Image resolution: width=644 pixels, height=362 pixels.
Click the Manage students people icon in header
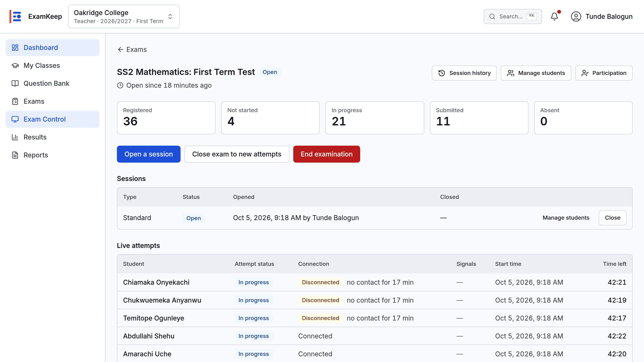(x=510, y=73)
